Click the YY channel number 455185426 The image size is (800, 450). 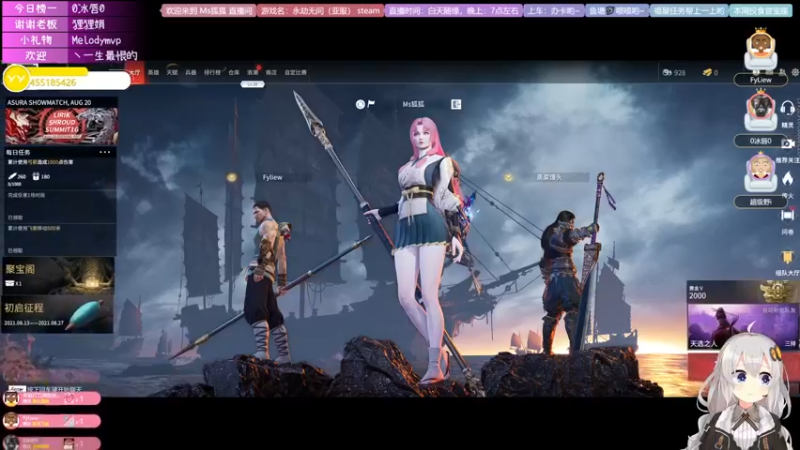53,83
